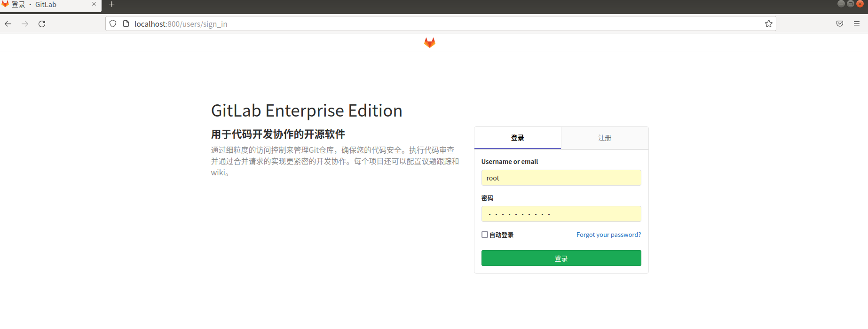Open the Firefox hamburger menu

pos(856,24)
